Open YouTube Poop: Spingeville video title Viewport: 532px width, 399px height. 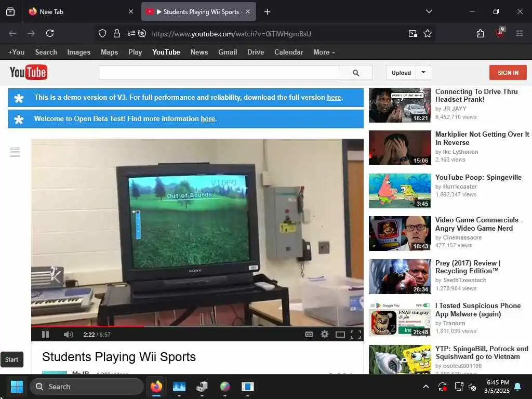pyautogui.click(x=478, y=178)
